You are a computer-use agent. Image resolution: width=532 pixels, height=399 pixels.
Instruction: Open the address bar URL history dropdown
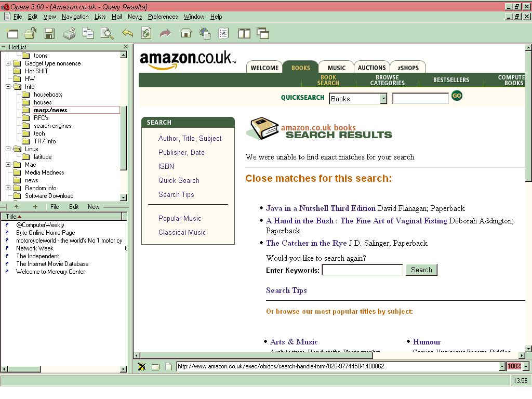point(502,366)
